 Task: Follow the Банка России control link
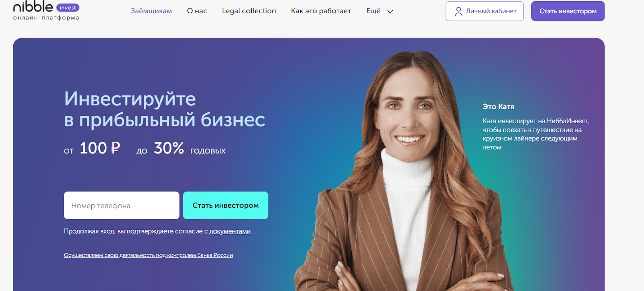(148, 255)
